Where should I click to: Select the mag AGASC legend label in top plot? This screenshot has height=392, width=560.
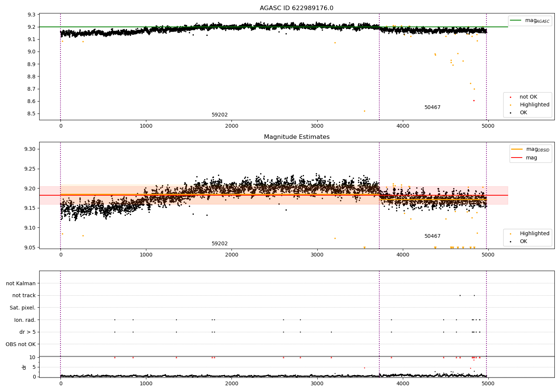pos(537,21)
